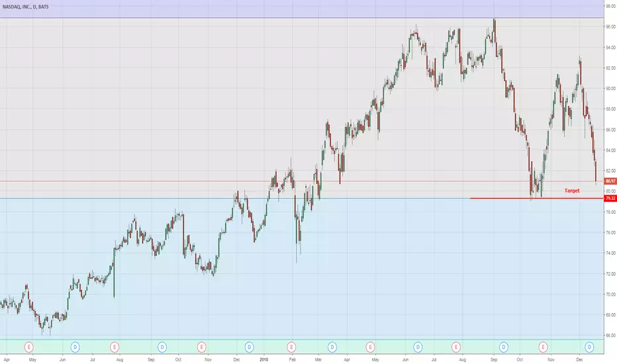This screenshot has height=364, width=617.
Task: Open the D dividend marker after December 2017
Action: pyautogui.click(x=249, y=347)
